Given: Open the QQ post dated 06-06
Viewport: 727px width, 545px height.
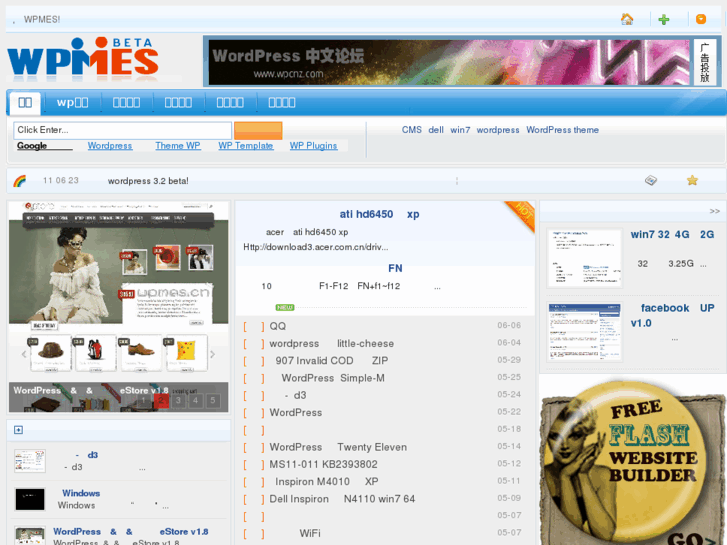Looking at the screenshot, I should [277, 326].
